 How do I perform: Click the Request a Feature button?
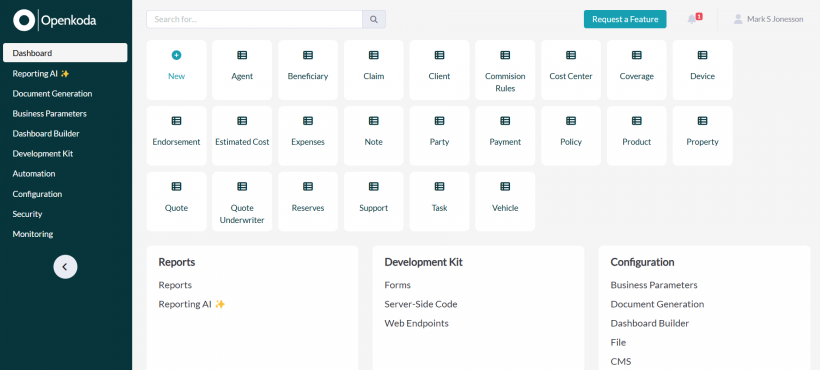click(x=625, y=19)
